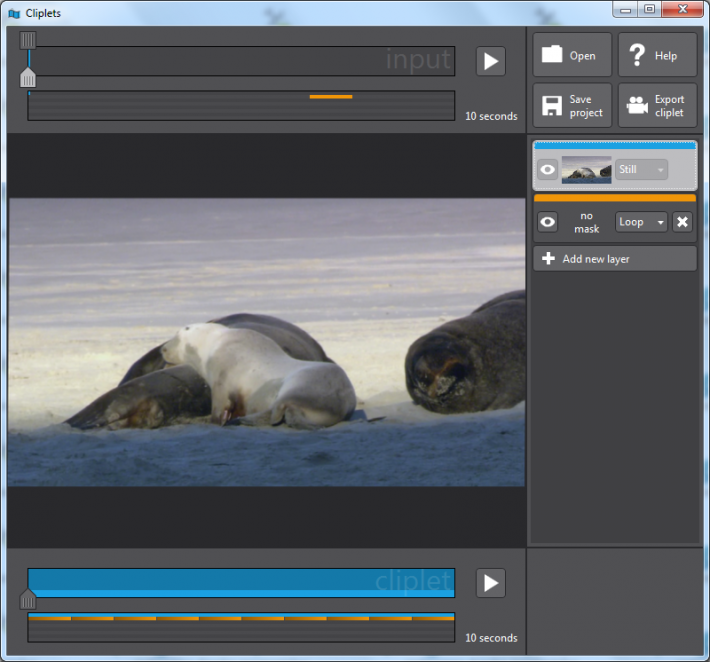Click the 'no mask' label of Loop layer
Screen dimensions: 710x662
click(x=586, y=222)
